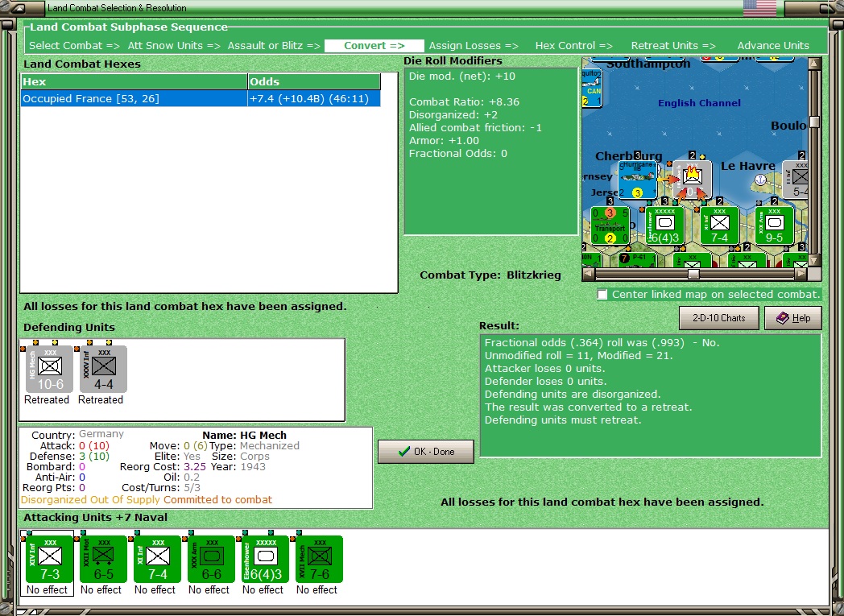Screen dimensions: 844x616
Task: Select the XI Inf 7-4 attacking unit
Action: (x=157, y=559)
